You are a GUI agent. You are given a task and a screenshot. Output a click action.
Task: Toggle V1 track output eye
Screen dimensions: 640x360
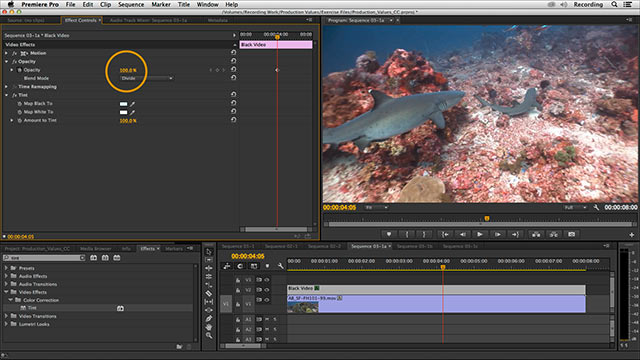pyautogui.click(x=267, y=300)
